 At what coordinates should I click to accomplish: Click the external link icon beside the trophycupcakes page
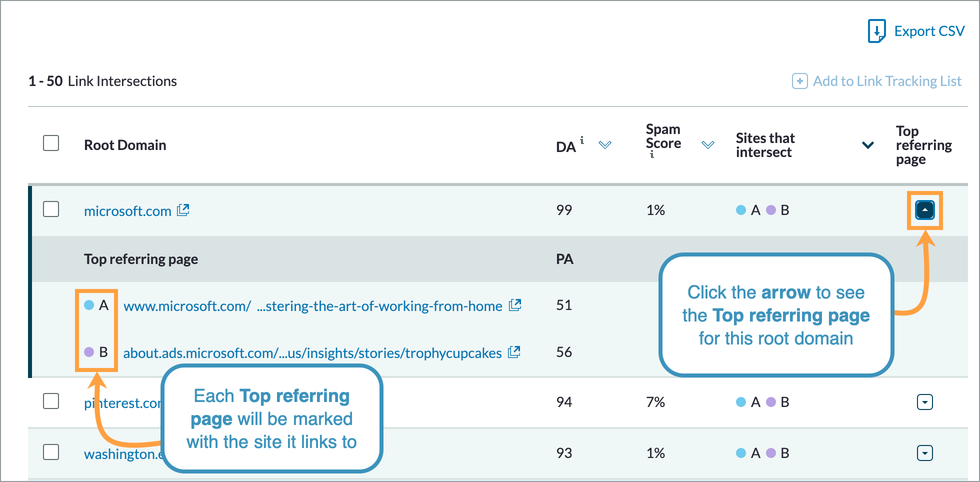[514, 352]
